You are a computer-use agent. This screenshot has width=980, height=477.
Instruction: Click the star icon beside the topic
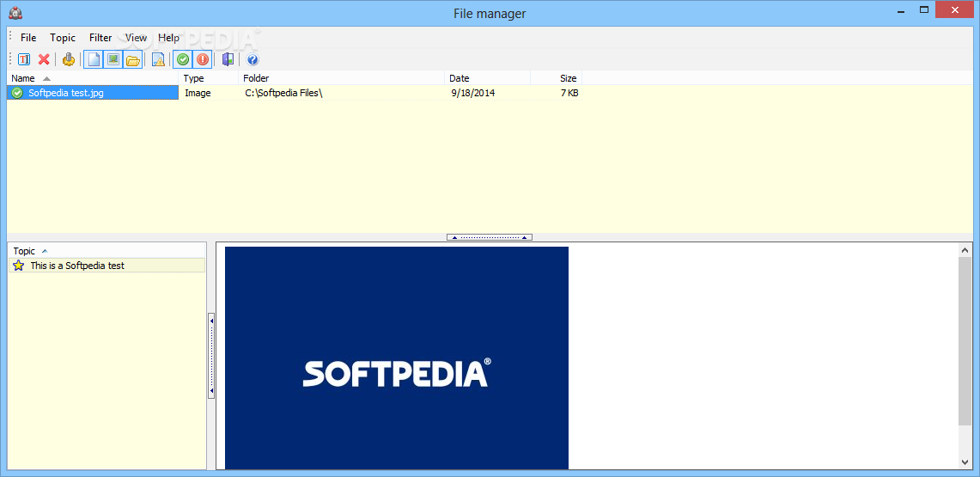pos(19,265)
